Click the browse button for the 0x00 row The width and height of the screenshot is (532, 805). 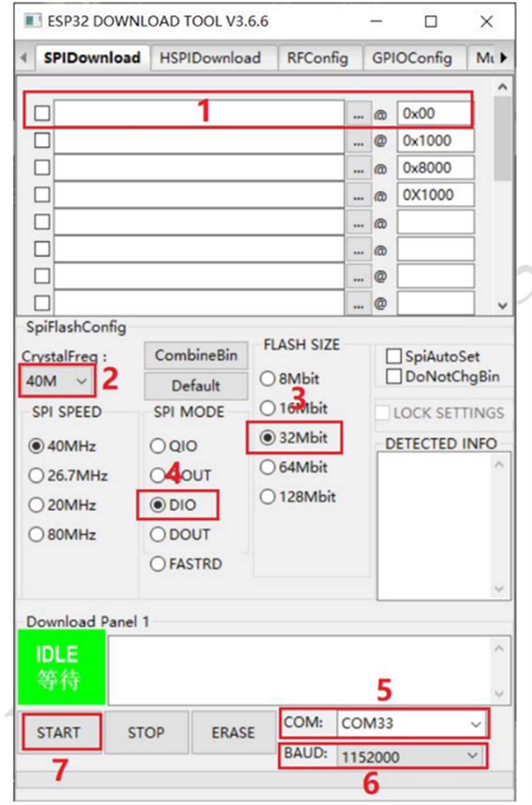[358, 114]
